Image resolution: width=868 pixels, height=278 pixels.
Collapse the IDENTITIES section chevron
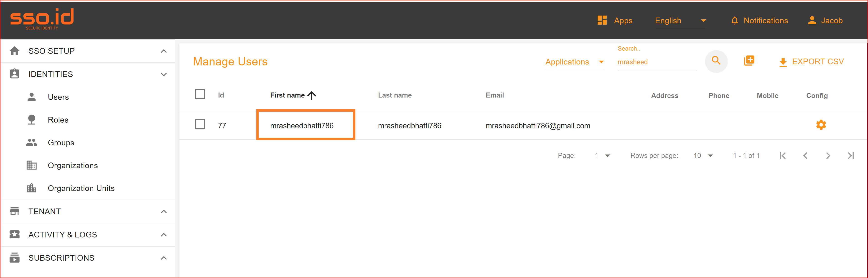[x=164, y=75]
